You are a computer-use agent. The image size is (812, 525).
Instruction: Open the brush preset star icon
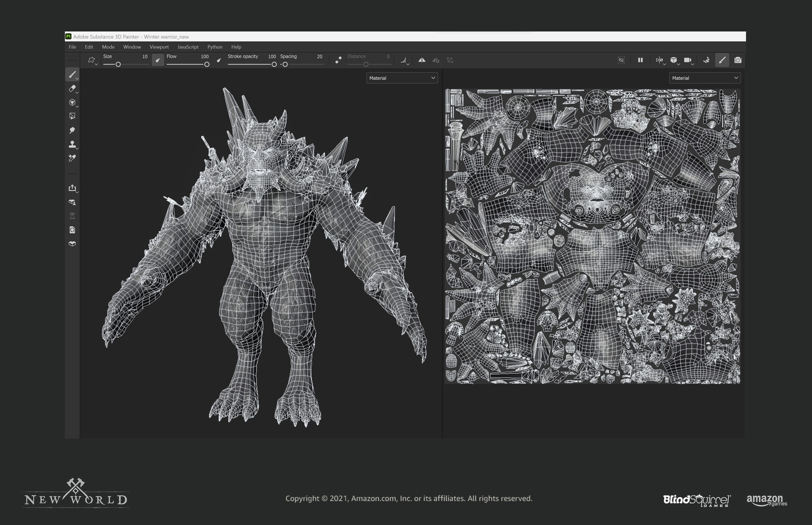click(91, 60)
